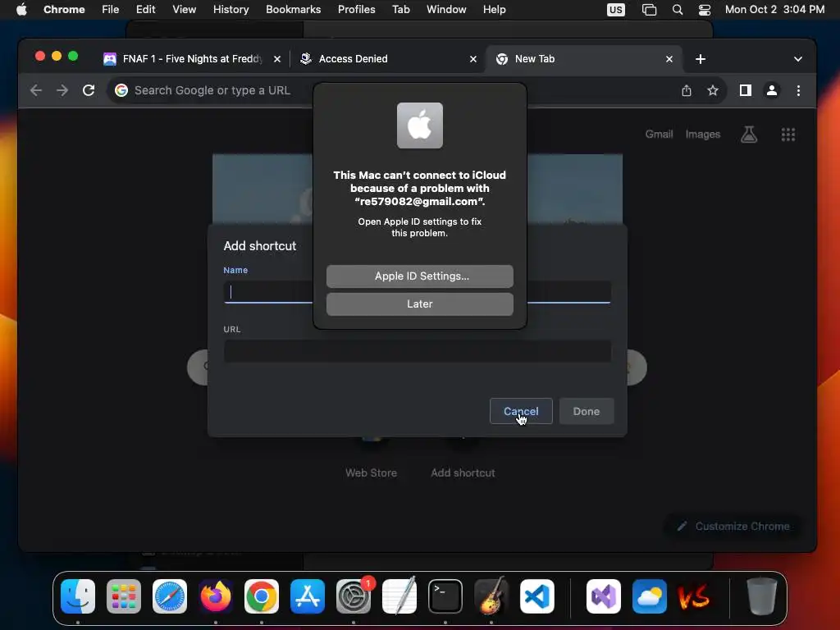Open the Help menu

pos(494,9)
